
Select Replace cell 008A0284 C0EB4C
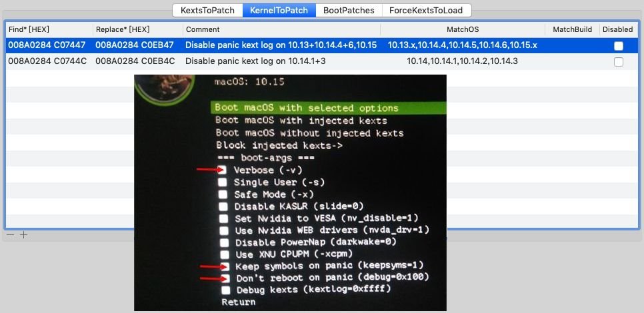coord(135,61)
